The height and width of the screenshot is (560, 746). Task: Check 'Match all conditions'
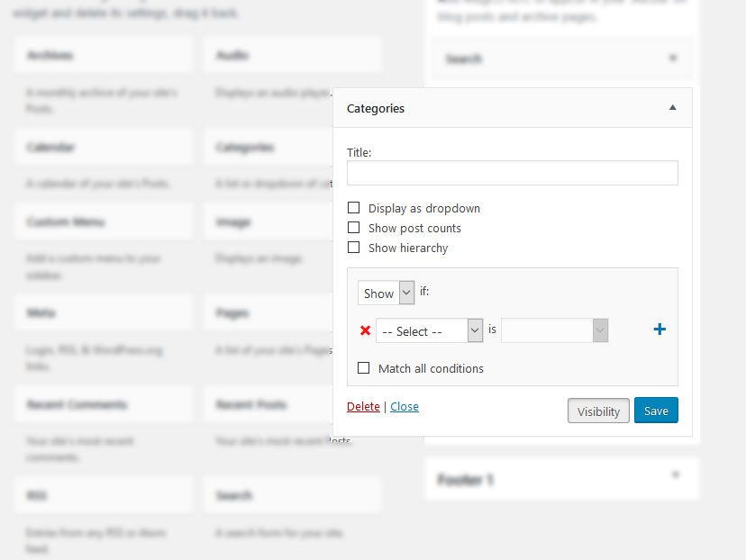coord(364,368)
